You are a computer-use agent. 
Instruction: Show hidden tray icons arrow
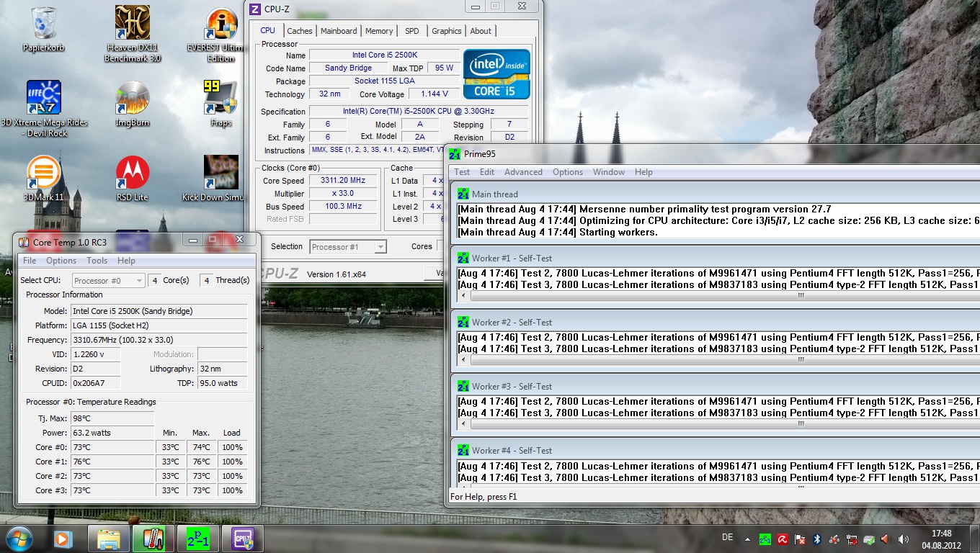(x=747, y=539)
